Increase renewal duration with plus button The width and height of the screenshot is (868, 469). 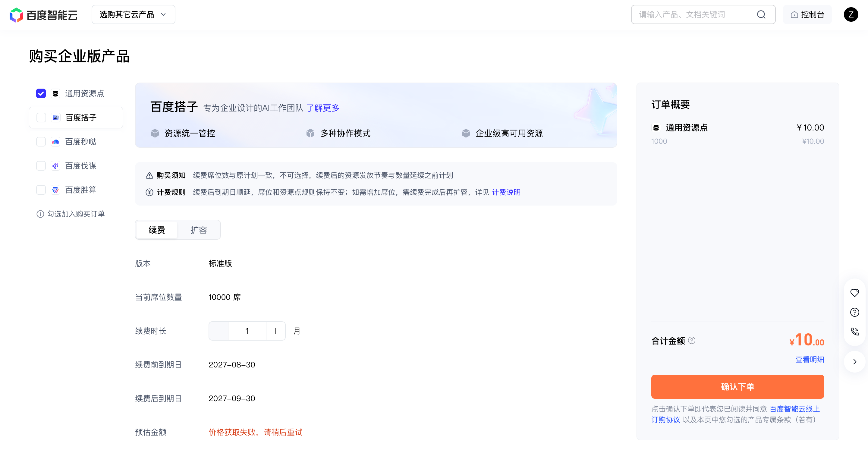click(x=276, y=331)
